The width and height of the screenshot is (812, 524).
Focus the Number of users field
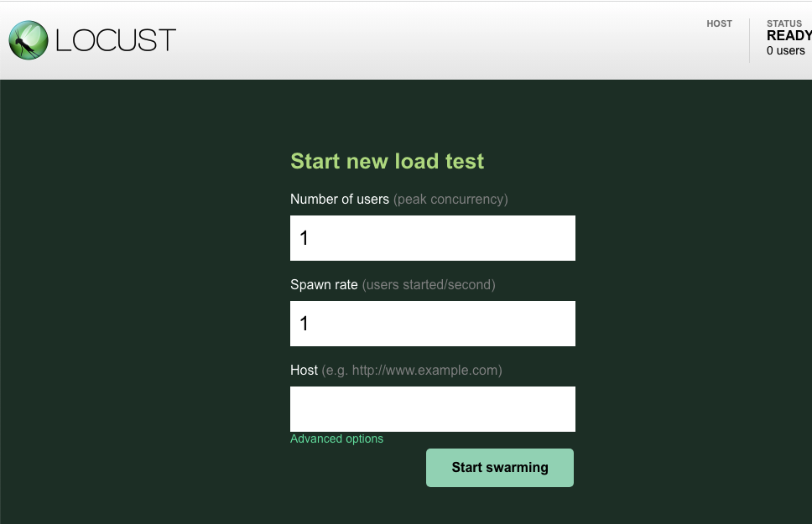pos(432,238)
